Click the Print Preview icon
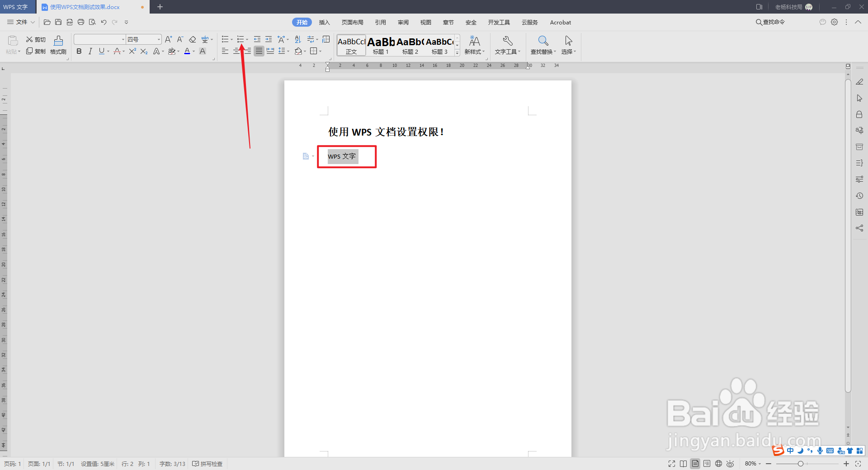 (92, 22)
